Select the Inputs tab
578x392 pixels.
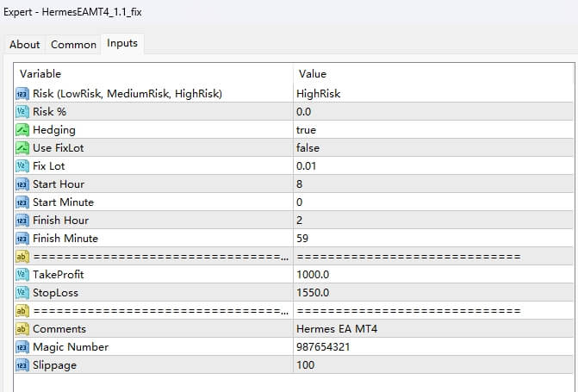coord(122,44)
